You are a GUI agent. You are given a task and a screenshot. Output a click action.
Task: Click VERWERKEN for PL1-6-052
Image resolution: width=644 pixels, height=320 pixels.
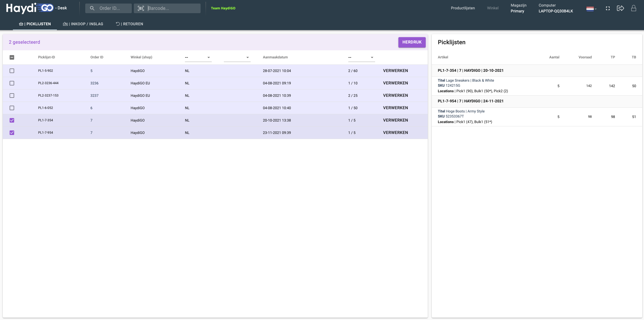pos(395,108)
